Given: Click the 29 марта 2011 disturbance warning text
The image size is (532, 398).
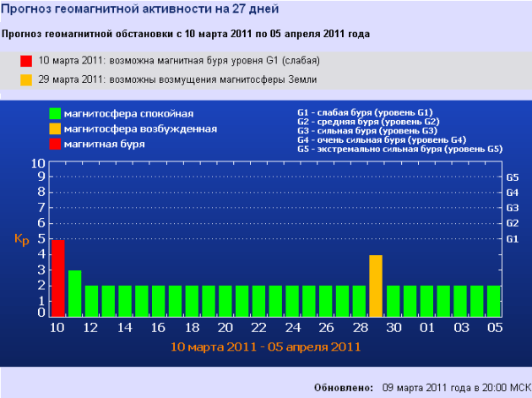Looking at the screenshot, I should [x=169, y=79].
